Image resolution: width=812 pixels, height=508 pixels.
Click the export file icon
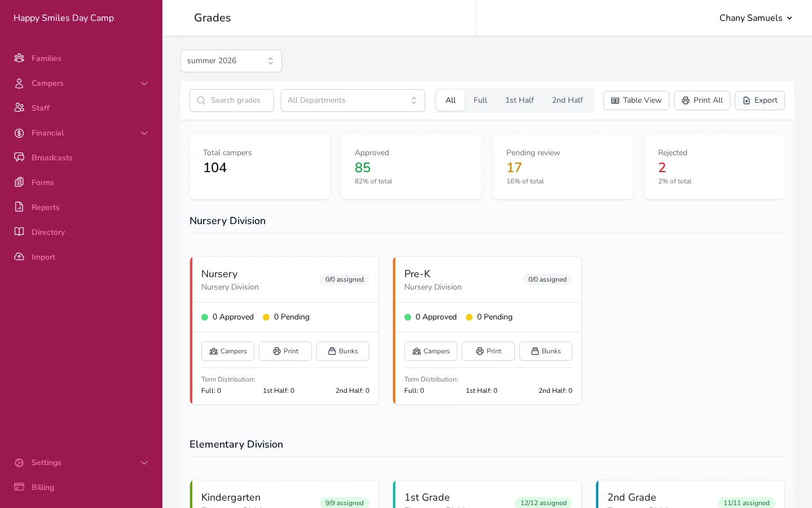point(747,100)
